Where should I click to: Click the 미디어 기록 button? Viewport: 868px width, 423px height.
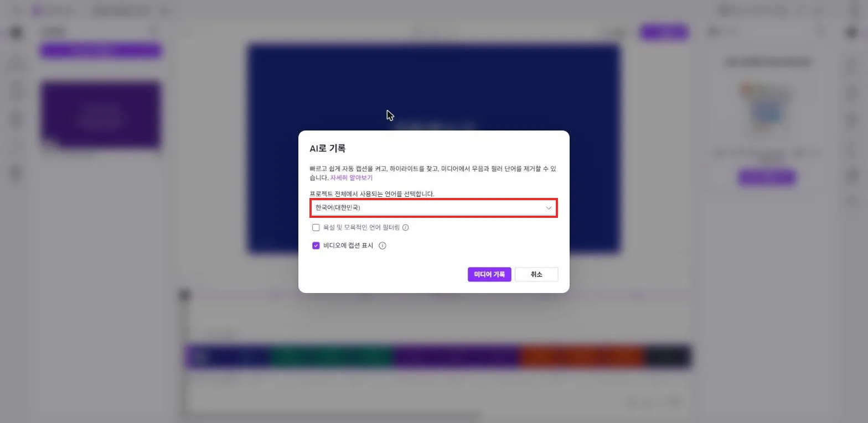click(x=489, y=274)
